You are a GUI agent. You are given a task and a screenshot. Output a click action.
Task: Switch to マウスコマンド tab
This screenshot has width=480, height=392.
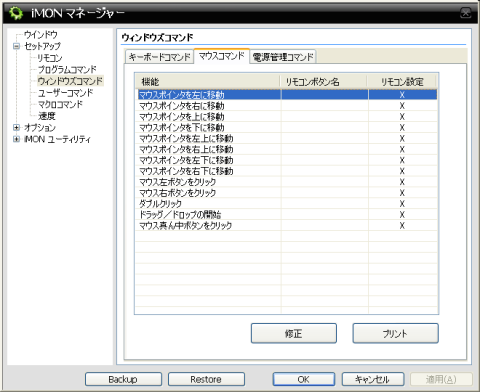(222, 56)
